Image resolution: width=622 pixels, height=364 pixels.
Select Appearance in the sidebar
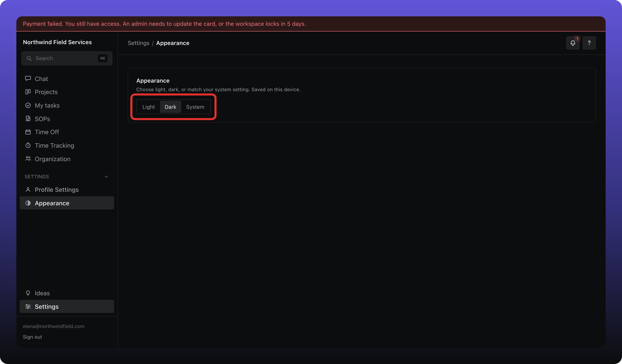click(x=67, y=203)
